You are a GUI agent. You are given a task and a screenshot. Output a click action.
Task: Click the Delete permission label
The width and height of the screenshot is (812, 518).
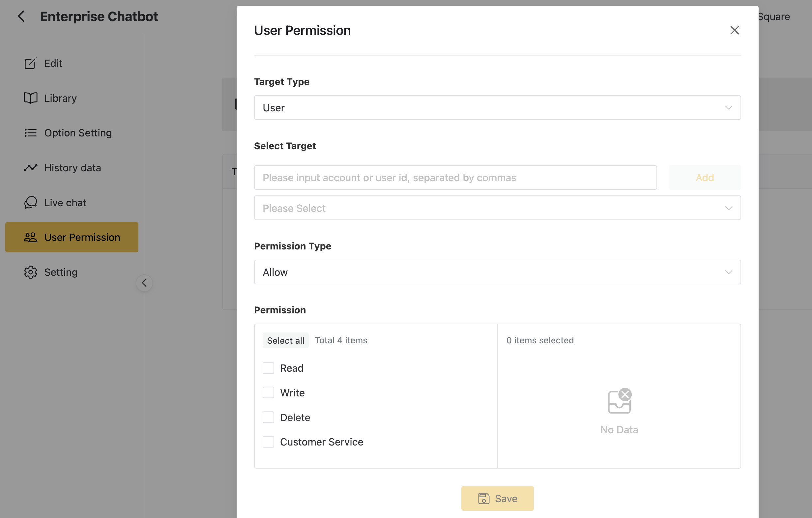[295, 417]
